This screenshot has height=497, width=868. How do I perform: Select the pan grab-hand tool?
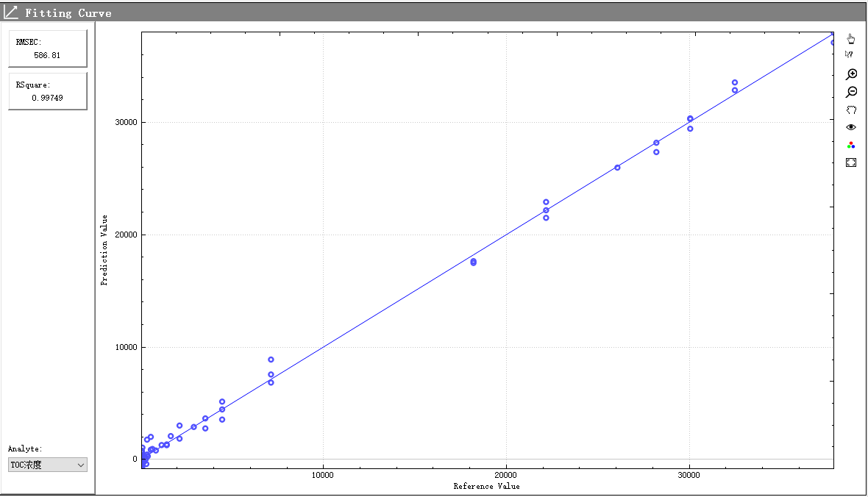[851, 110]
